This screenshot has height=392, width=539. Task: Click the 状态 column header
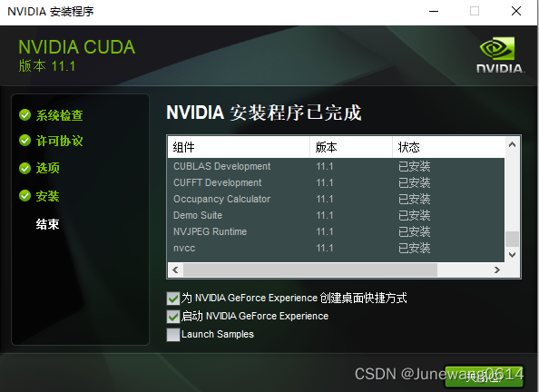(448, 147)
